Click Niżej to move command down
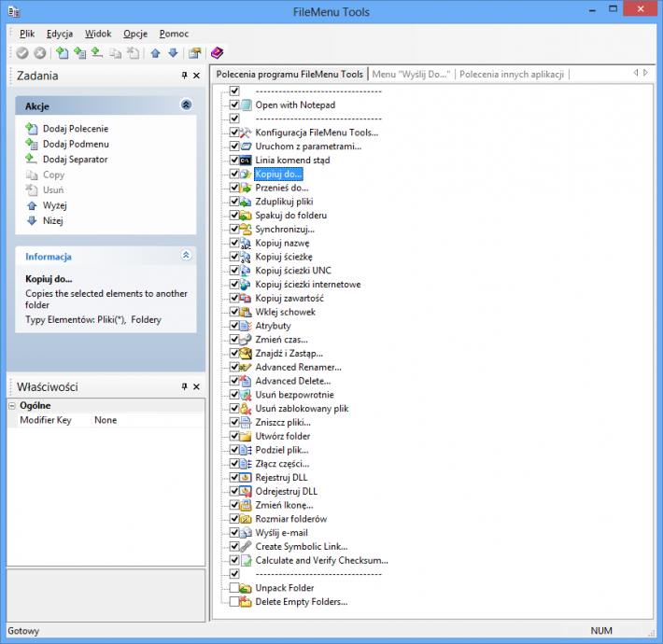 (53, 220)
